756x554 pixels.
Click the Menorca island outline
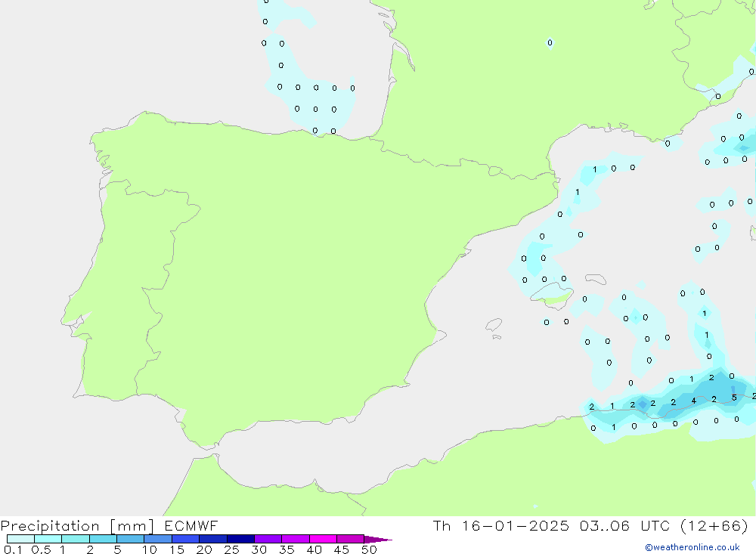click(x=596, y=278)
